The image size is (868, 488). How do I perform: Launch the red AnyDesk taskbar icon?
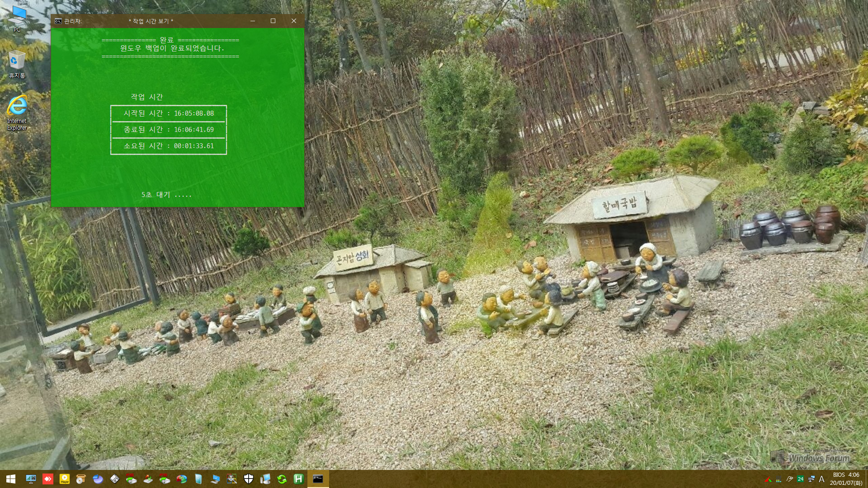(48, 479)
